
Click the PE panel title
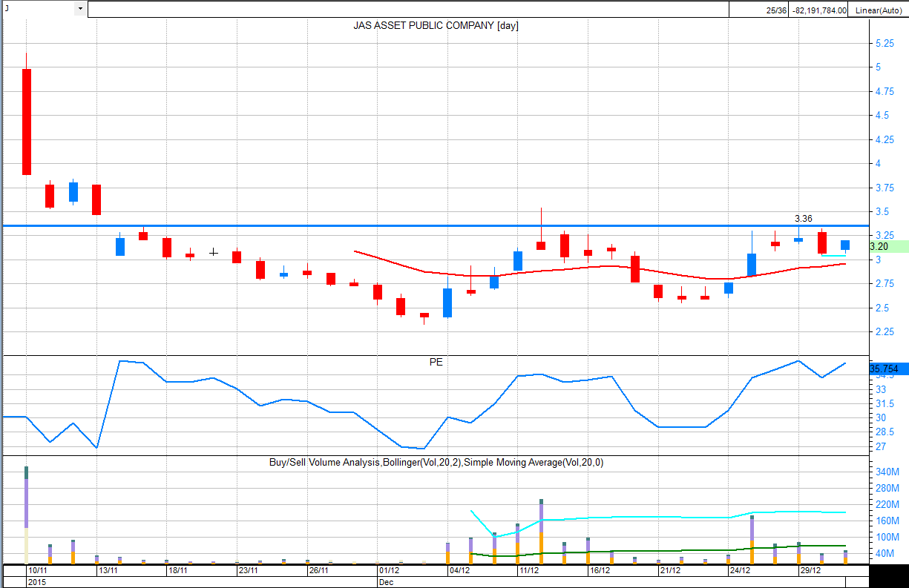pyautogui.click(x=436, y=363)
